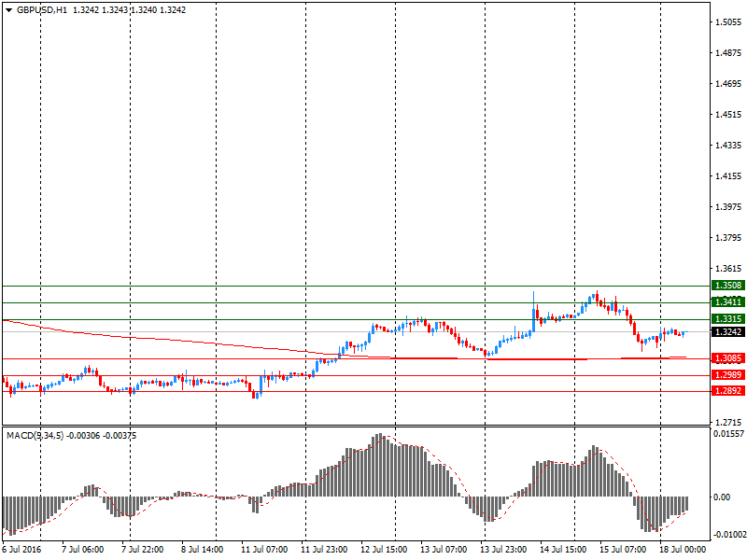Select the 1.3615 price scale label

728,269
